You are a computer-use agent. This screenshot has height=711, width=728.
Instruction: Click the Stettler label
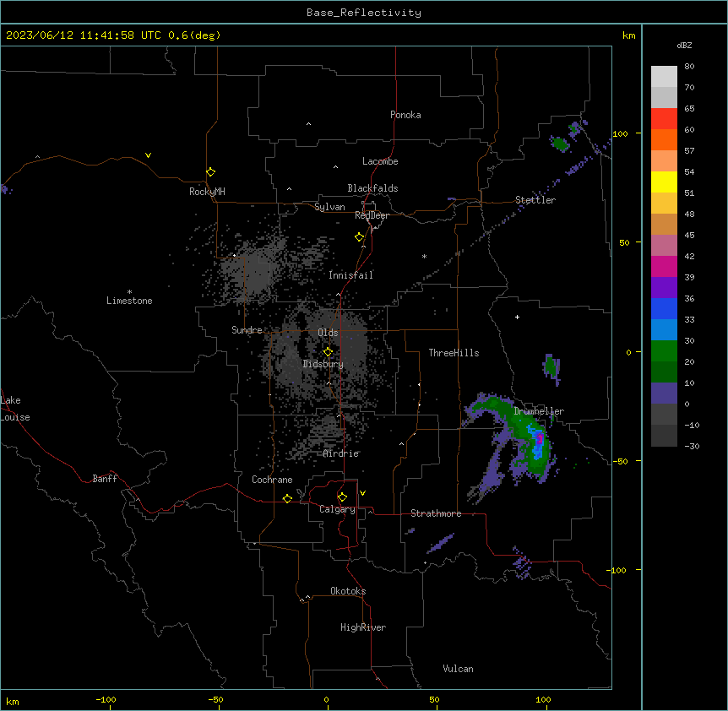coord(535,200)
